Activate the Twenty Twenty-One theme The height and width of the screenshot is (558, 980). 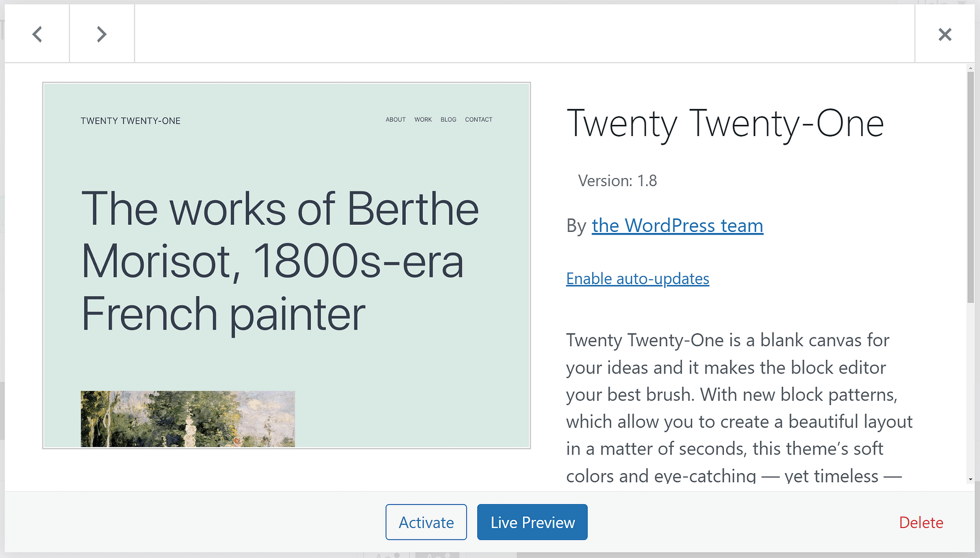(426, 522)
